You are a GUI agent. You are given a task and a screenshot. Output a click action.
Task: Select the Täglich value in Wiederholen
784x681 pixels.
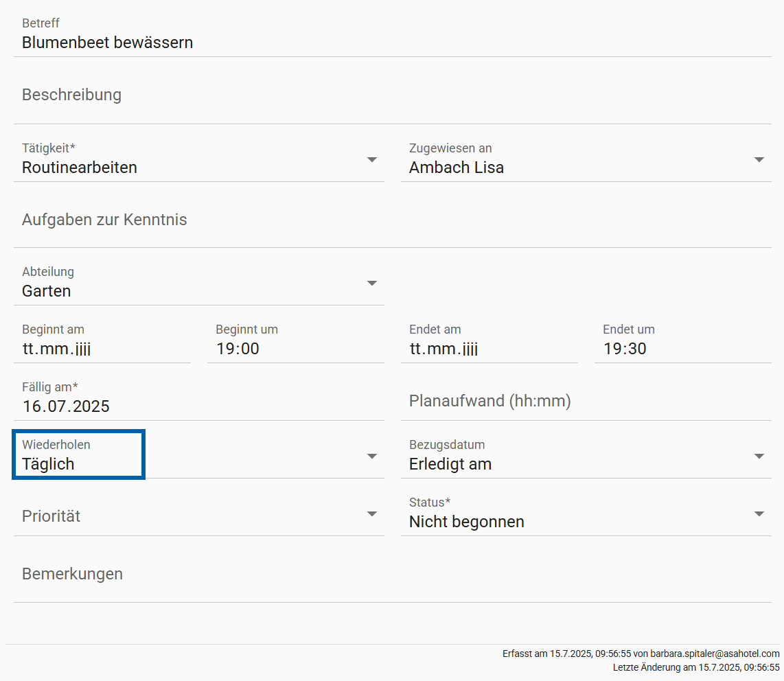[x=48, y=464]
